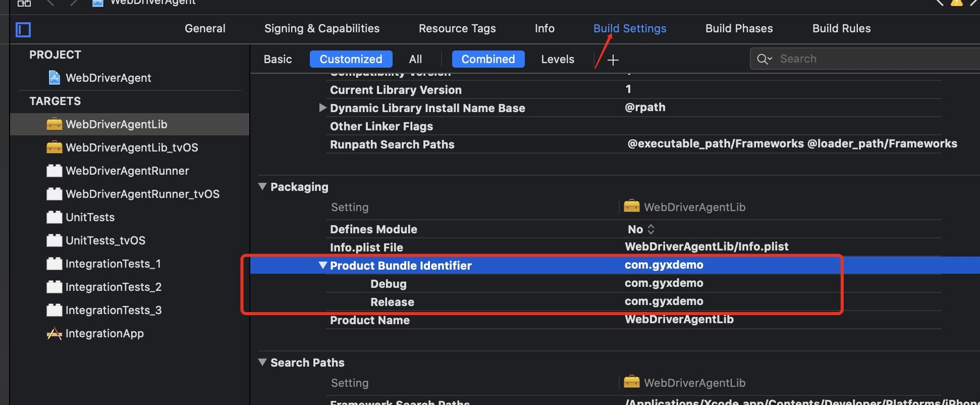Add a build setting with the plus icon
Screen dimensions: 980x405
point(613,60)
